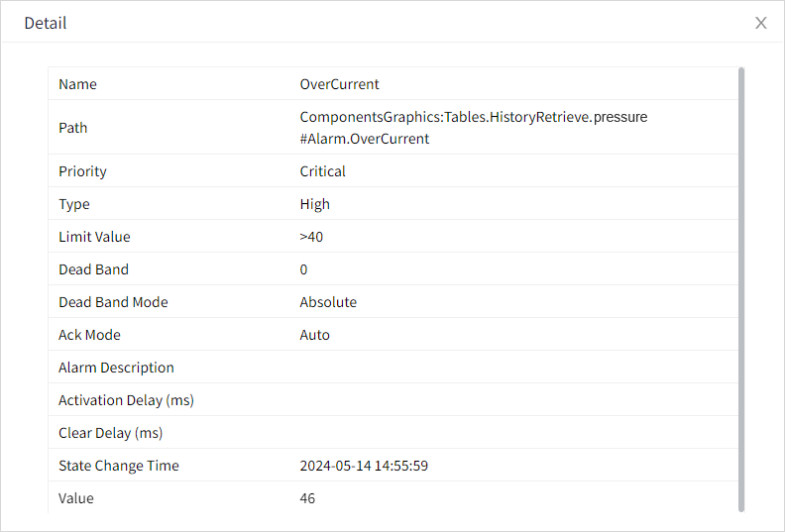Click the Activation Delay (ms) label
The image size is (785, 532).
126,400
